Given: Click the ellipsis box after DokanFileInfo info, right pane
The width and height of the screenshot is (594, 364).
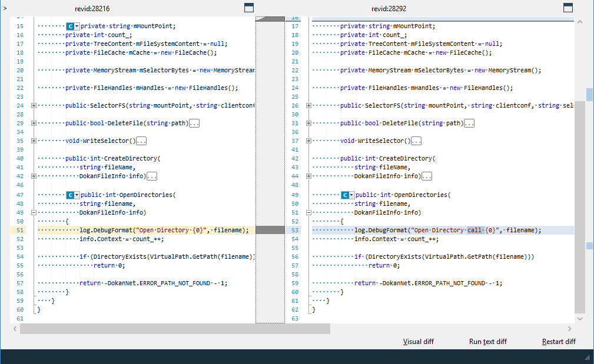Looking at the screenshot, I should (427, 176).
